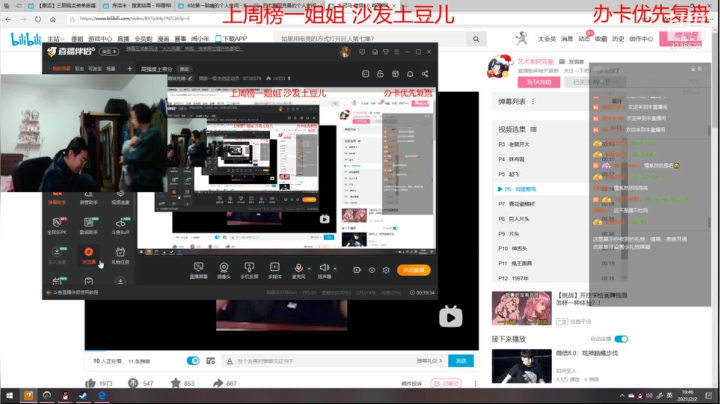Image resolution: width=720 pixels, height=404 pixels.
Task: Open the 房管助手 tool
Action: point(89,198)
